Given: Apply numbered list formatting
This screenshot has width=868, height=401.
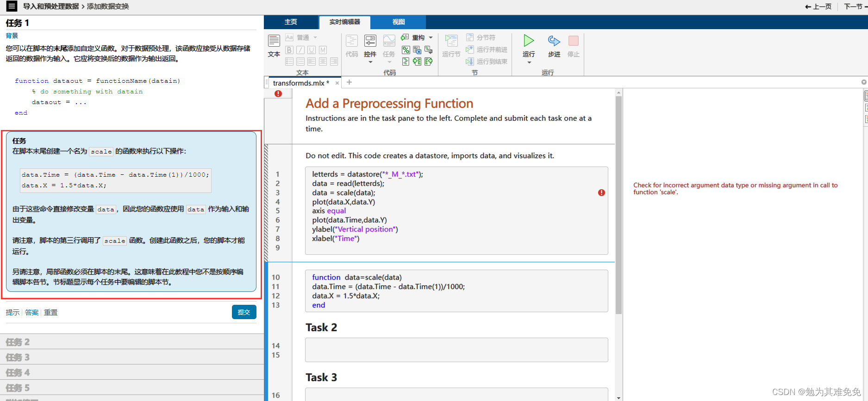Looking at the screenshot, I should 300,62.
